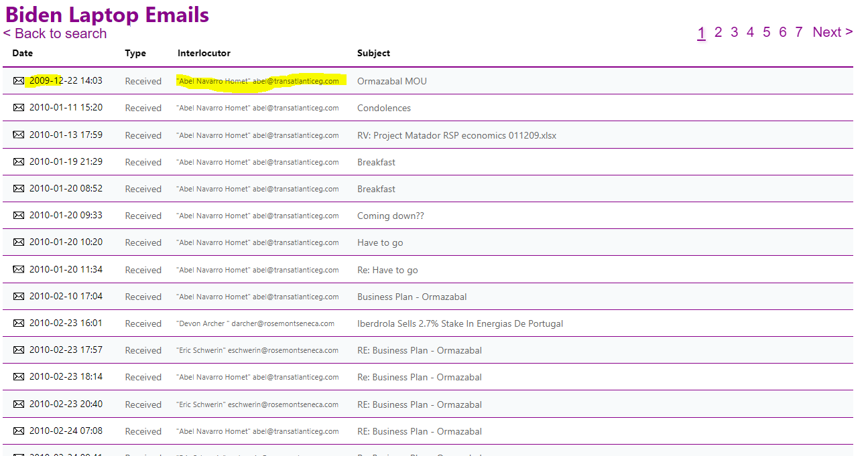This screenshot has width=868, height=456.
Task: Open the Have to go email
Action: (380, 242)
